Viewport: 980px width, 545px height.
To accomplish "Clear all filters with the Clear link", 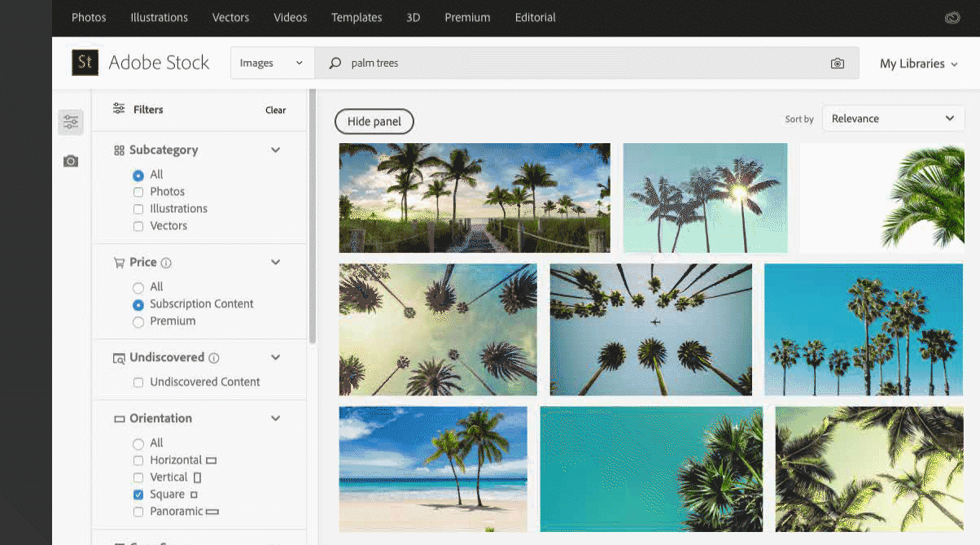I will (x=275, y=111).
